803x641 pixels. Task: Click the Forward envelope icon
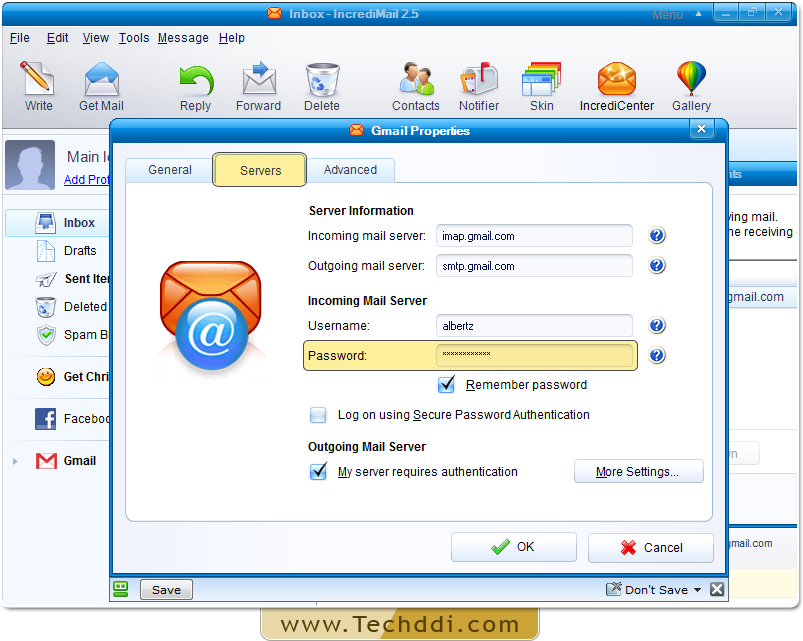259,78
